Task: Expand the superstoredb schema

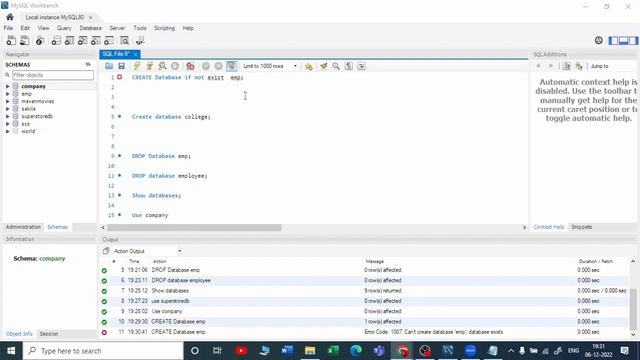Action: click(7, 116)
